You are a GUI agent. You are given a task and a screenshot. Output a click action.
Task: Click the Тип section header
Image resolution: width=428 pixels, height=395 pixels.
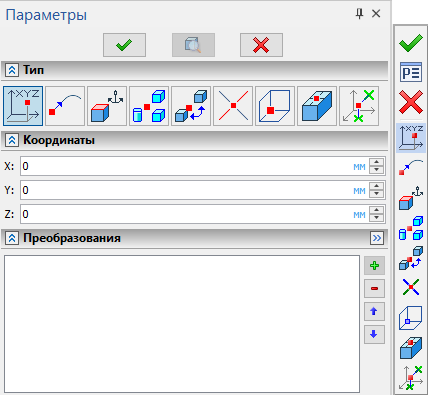pyautogui.click(x=195, y=70)
